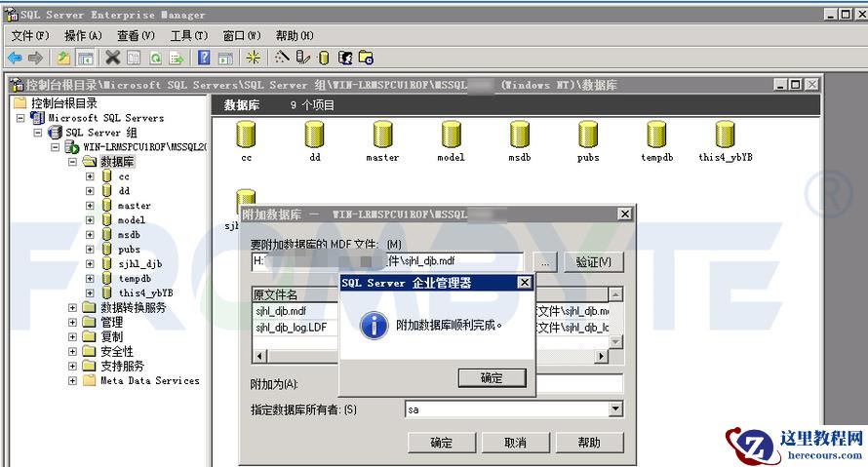Image resolution: width=868 pixels, height=467 pixels.
Task: Click the Up one level folder icon
Action: pyautogui.click(x=63, y=58)
